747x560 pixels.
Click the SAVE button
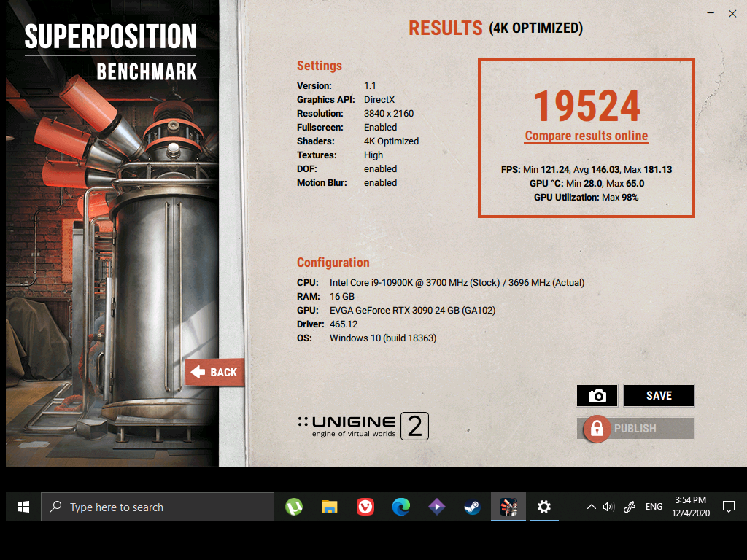point(659,396)
